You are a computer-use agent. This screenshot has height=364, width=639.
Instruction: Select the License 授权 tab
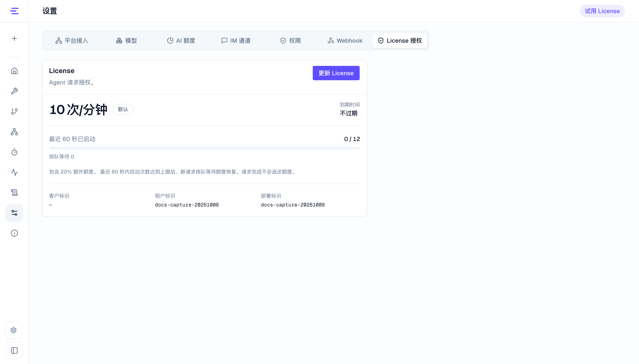(x=400, y=41)
